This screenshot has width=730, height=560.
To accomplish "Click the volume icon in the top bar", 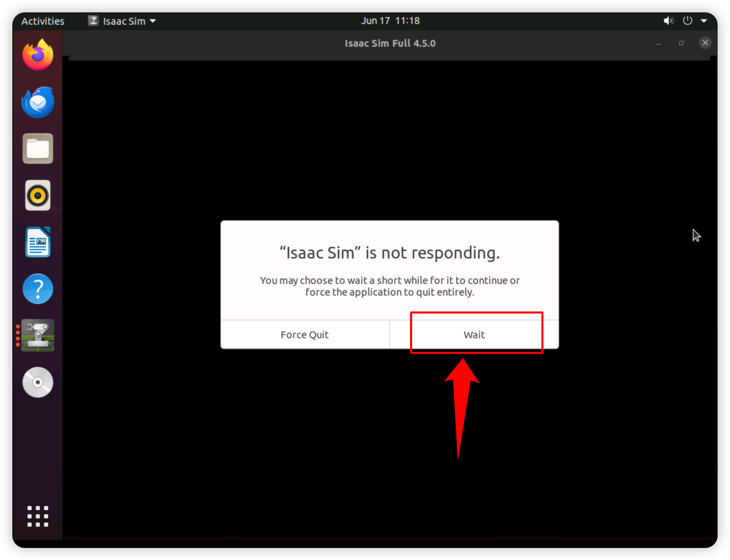I will [668, 21].
